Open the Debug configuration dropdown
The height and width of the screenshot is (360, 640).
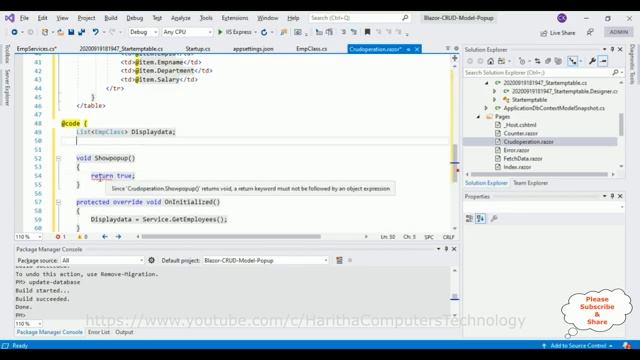[143, 32]
